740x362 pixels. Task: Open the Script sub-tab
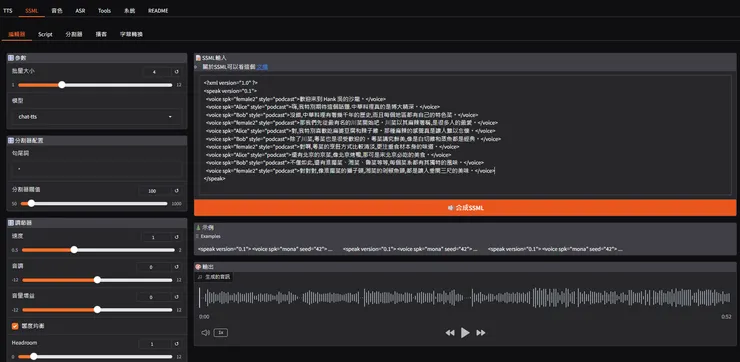45,34
